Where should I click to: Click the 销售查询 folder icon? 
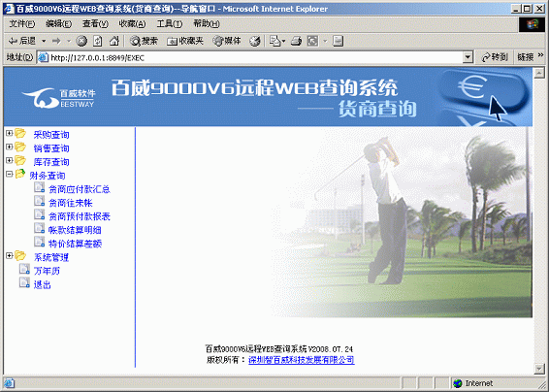coord(20,147)
